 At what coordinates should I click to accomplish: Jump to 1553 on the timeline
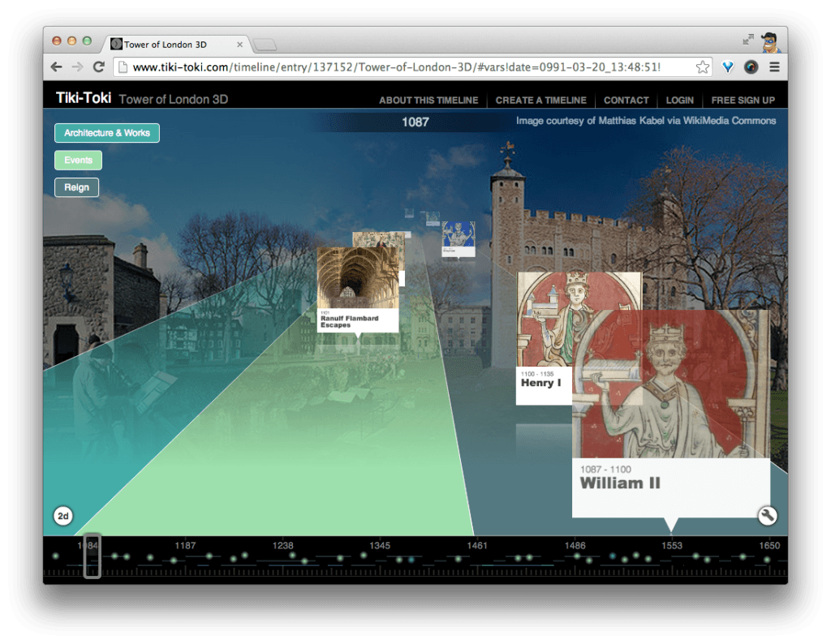[671, 546]
